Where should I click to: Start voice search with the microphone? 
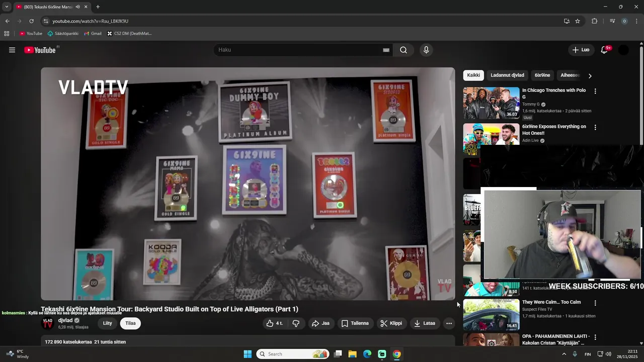tap(426, 50)
